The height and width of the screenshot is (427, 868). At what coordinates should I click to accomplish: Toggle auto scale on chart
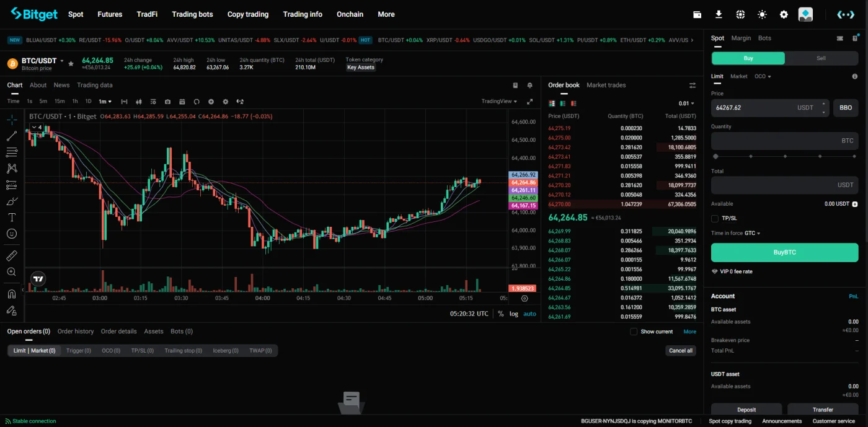click(x=529, y=314)
